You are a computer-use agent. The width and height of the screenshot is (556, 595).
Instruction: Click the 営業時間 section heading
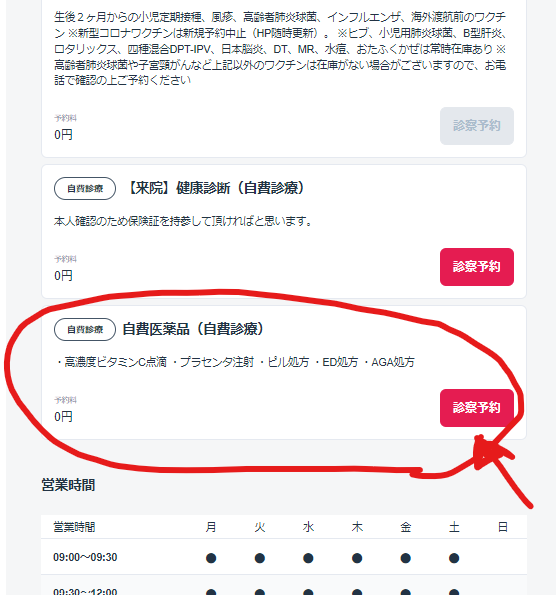(68, 485)
